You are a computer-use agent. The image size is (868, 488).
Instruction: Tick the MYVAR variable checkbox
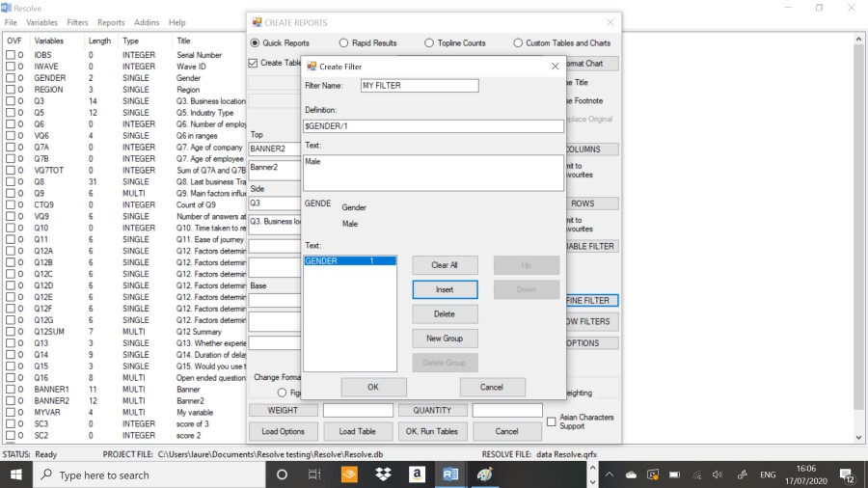(11, 412)
